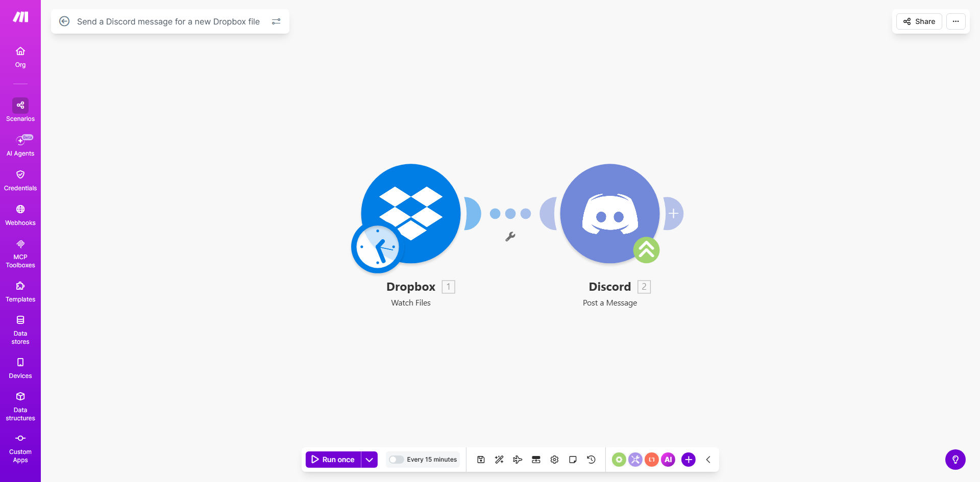Open the Discord Post a Message module

pos(609,213)
